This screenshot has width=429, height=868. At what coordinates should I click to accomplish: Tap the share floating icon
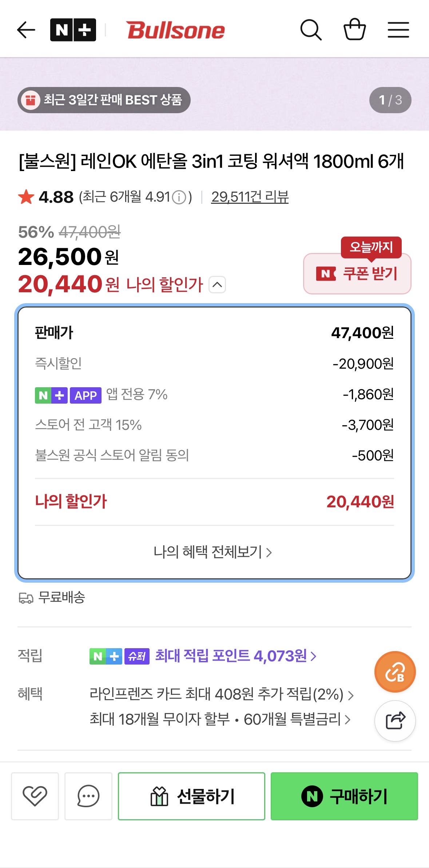pos(395,721)
